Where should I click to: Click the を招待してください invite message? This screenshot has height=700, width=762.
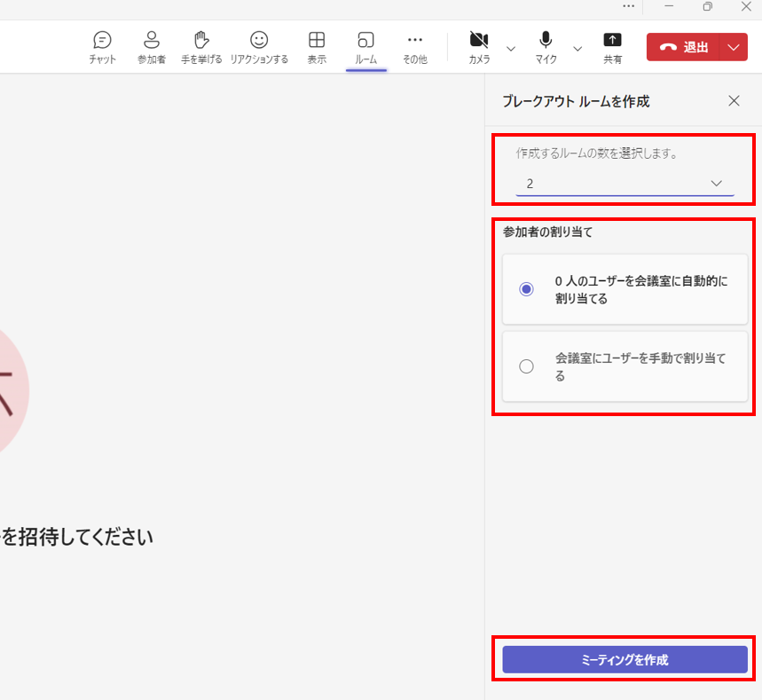tap(77, 537)
